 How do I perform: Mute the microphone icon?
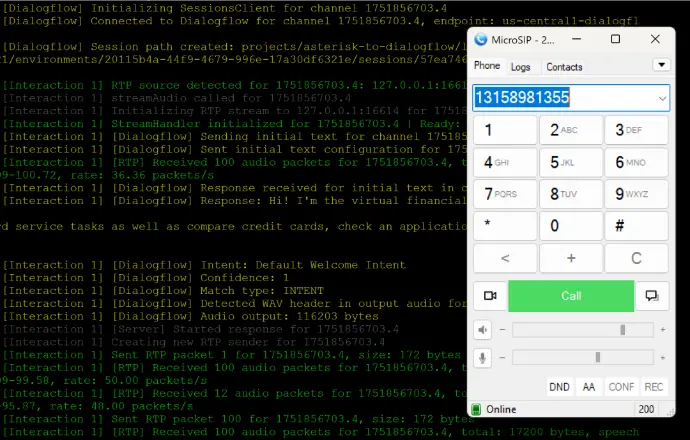pos(483,358)
